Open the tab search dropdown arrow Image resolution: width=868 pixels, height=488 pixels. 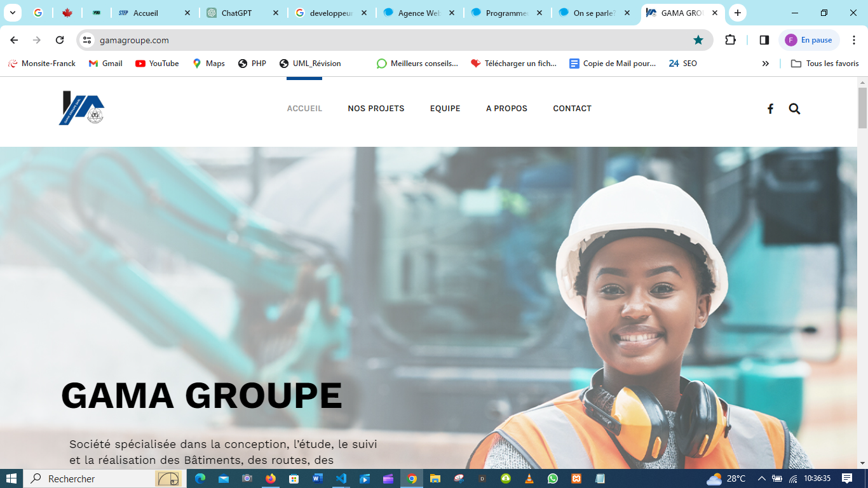(12, 13)
